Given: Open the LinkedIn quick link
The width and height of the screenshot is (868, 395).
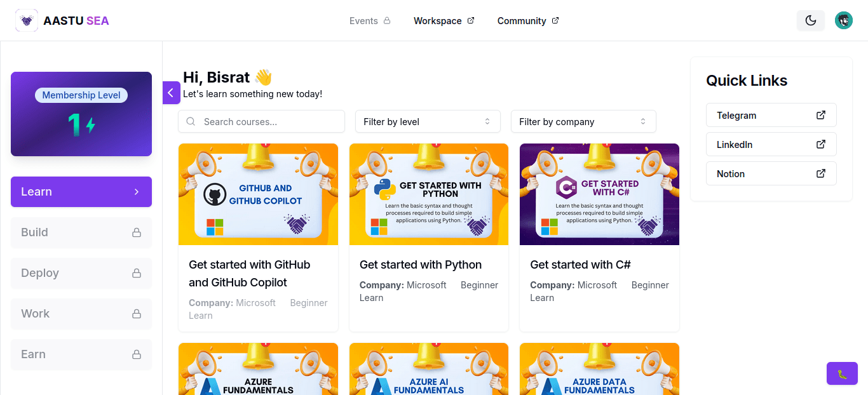Looking at the screenshot, I should click(771, 144).
